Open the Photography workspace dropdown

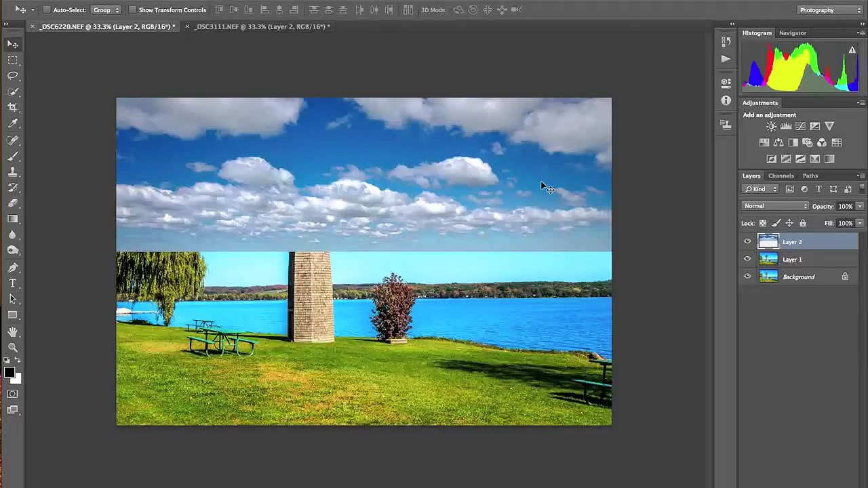point(829,10)
